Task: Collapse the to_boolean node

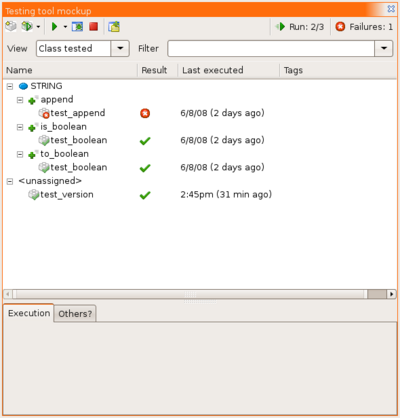Action: point(20,154)
